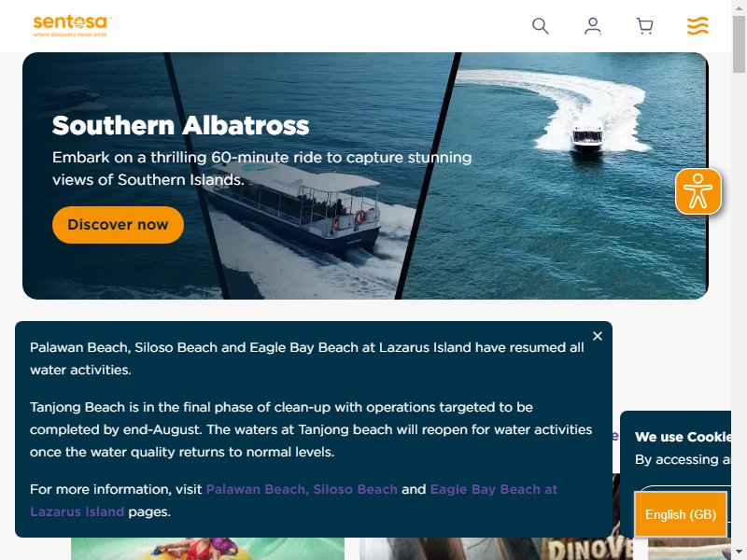This screenshot has width=747, height=560.
Task: Open the search magnifier icon
Action: (x=541, y=26)
